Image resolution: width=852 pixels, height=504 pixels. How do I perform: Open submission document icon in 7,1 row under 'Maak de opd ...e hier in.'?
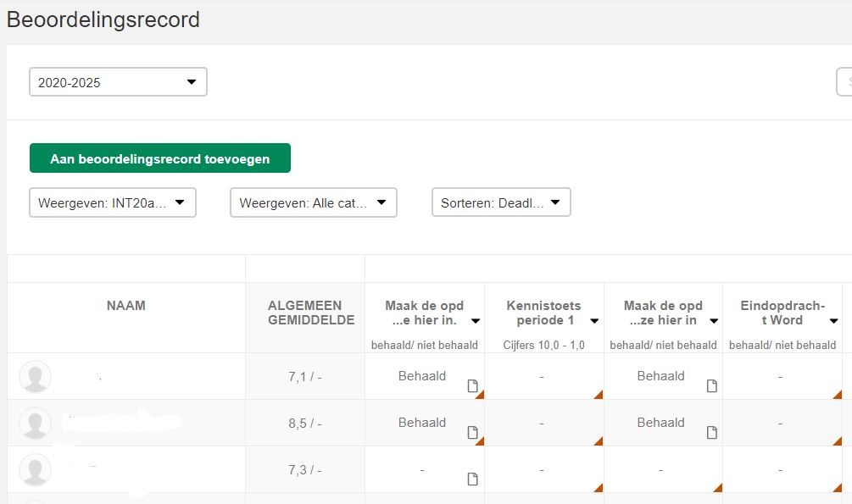coord(473,386)
